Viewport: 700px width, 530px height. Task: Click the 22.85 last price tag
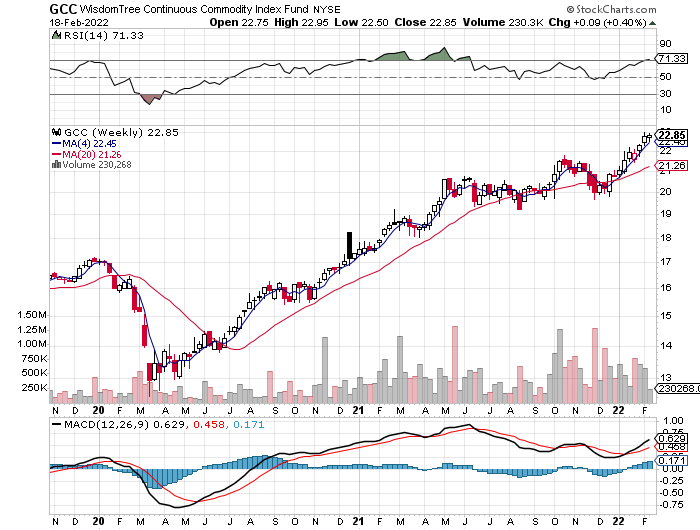coord(671,135)
